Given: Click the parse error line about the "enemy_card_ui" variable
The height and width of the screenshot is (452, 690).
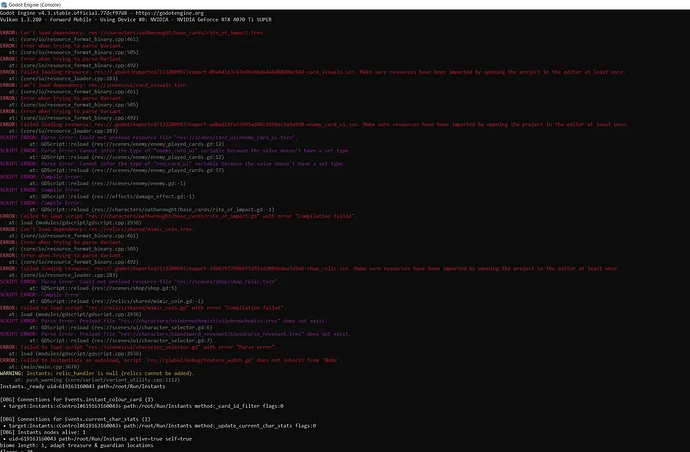Looking at the screenshot, I should point(175,151).
